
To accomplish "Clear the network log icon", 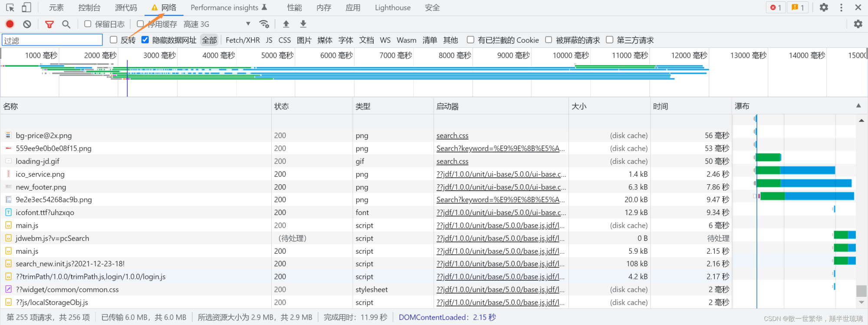I will pos(27,24).
